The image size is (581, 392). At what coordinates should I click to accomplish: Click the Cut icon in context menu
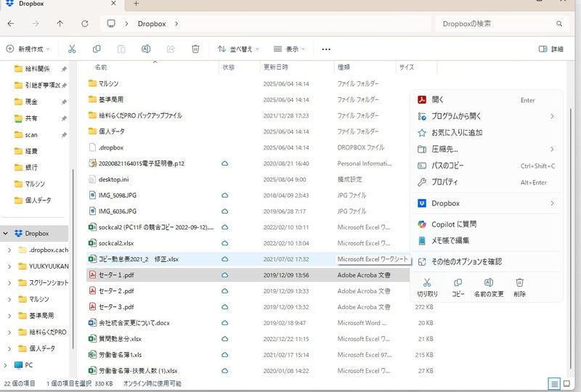pos(427,287)
